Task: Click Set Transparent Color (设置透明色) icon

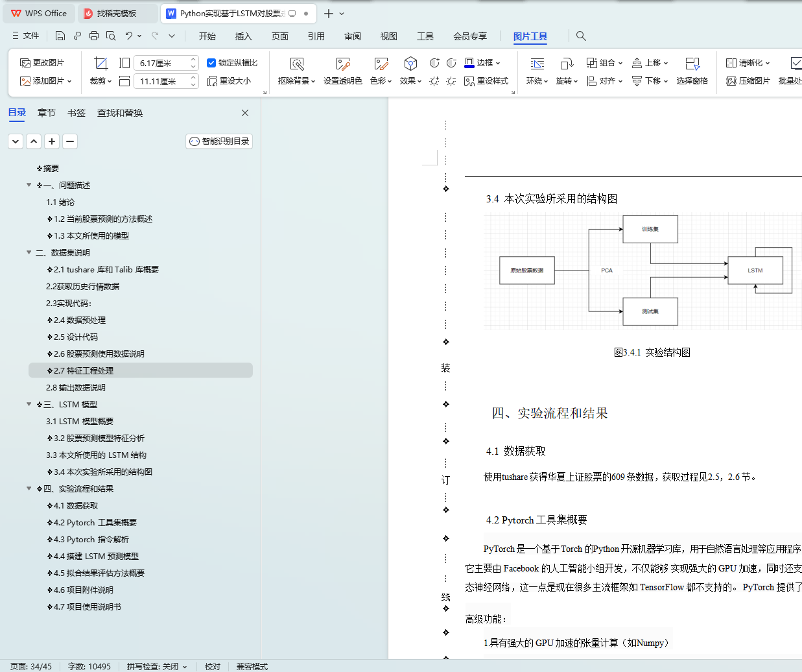Action: tap(343, 64)
